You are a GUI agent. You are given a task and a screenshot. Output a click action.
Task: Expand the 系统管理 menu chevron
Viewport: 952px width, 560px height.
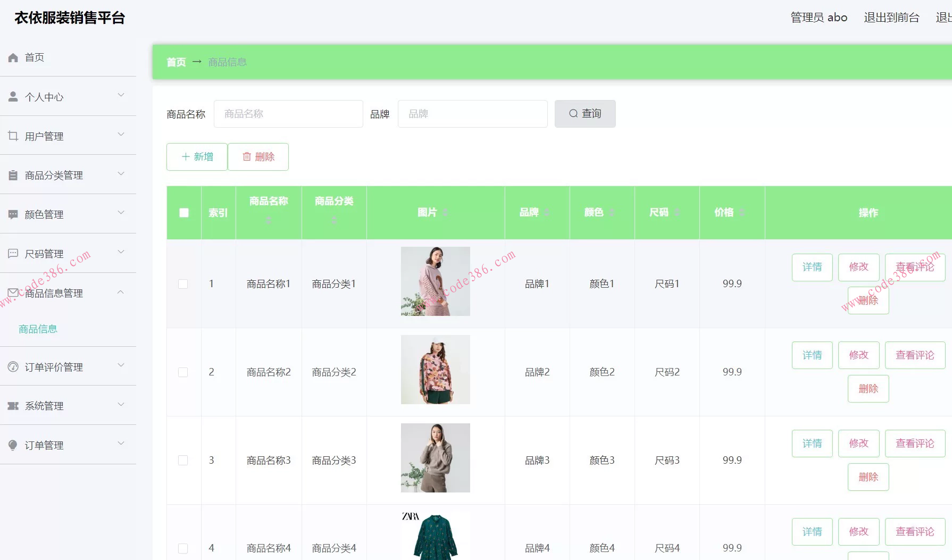[x=121, y=404]
